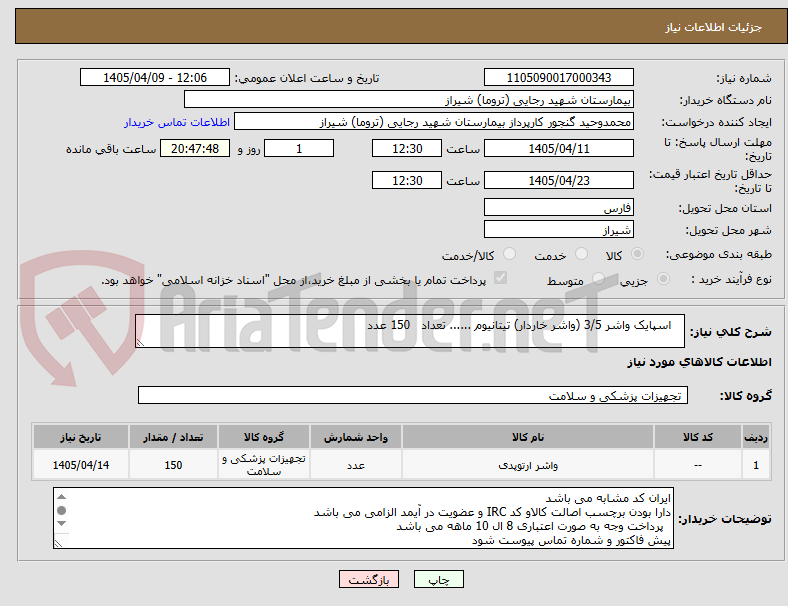Select the متوسط purchase type radio
This screenshot has width=788, height=606.
pyautogui.click(x=598, y=279)
